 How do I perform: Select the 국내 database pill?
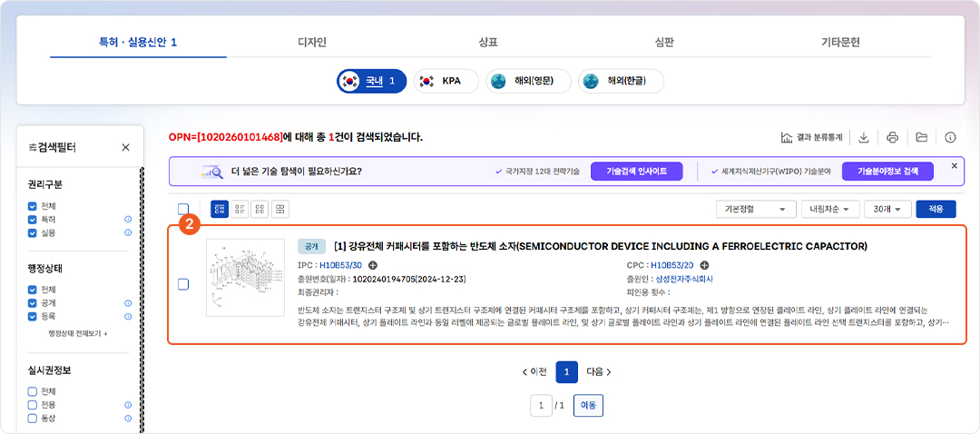tap(372, 82)
